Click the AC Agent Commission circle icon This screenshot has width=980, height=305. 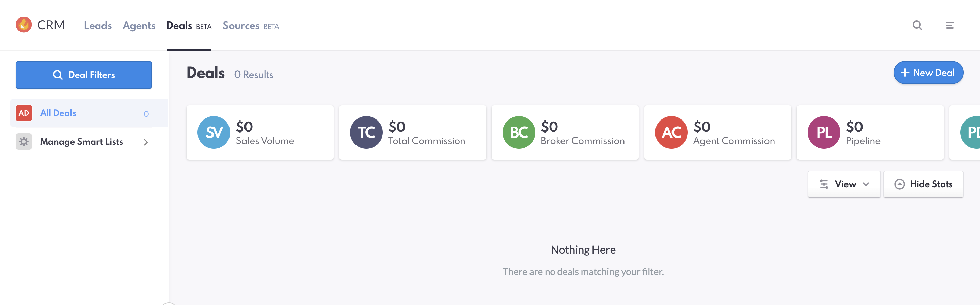[671, 132]
